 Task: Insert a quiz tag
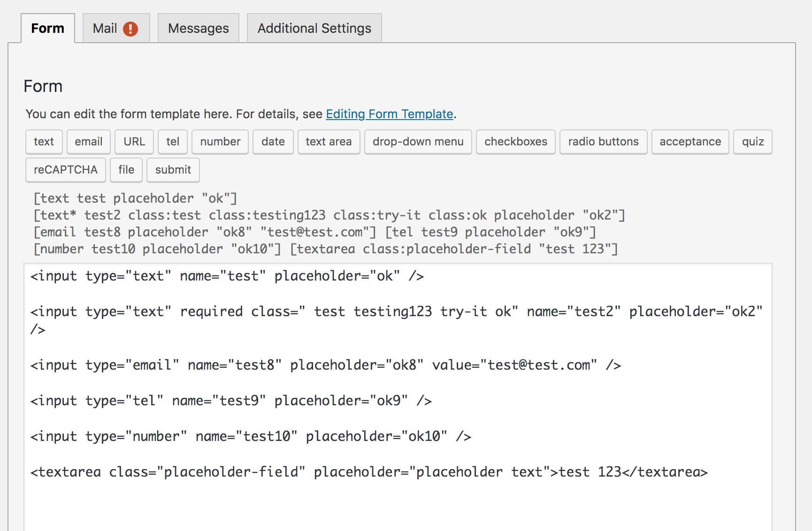[x=753, y=142]
